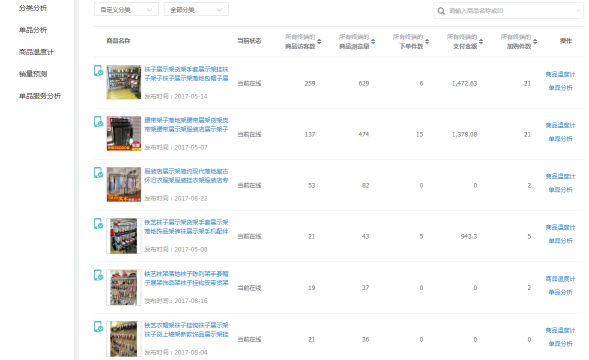This screenshot has width=589, height=360.
Task: Click the mobile-device icon beside the first product
Action: coord(98,71)
